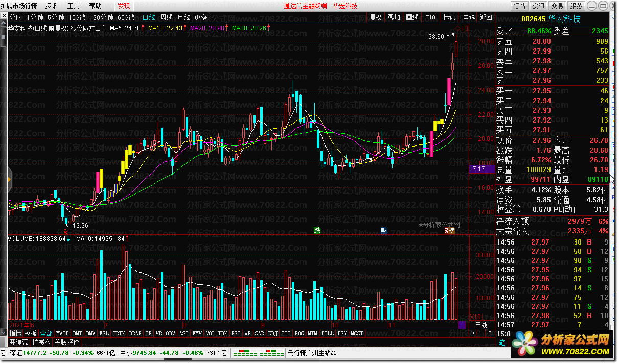The width and height of the screenshot is (619, 364).
Task: Click the 日线 period label below volume
Action: tap(482, 325)
